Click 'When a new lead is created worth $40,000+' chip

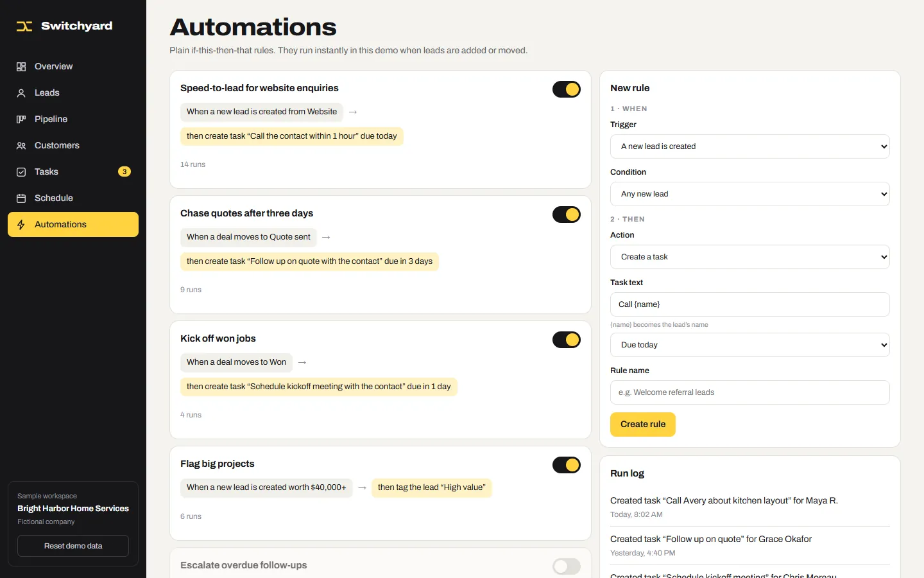(266, 487)
